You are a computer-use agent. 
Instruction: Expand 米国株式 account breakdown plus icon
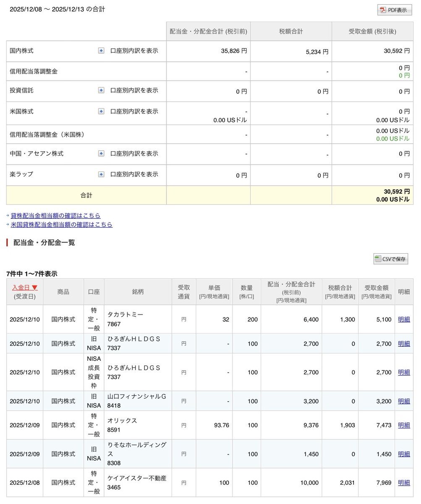[x=101, y=111]
